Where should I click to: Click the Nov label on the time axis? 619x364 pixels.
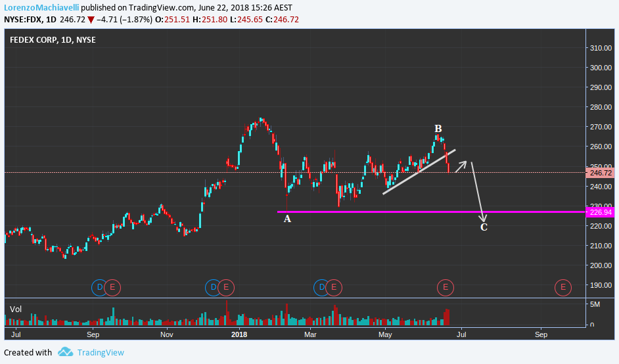(167, 334)
